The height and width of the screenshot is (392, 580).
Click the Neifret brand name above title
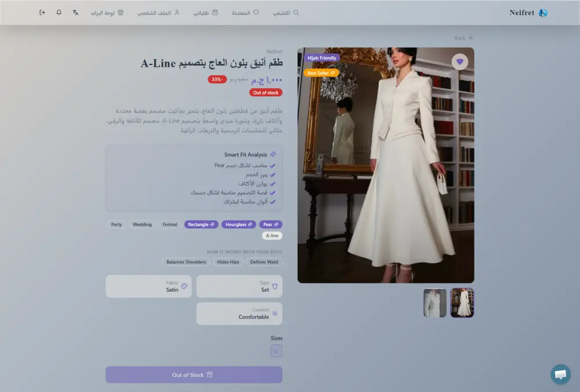[274, 52]
